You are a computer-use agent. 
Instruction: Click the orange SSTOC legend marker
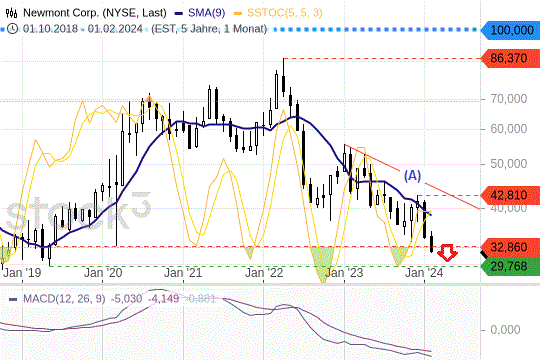coord(238,13)
